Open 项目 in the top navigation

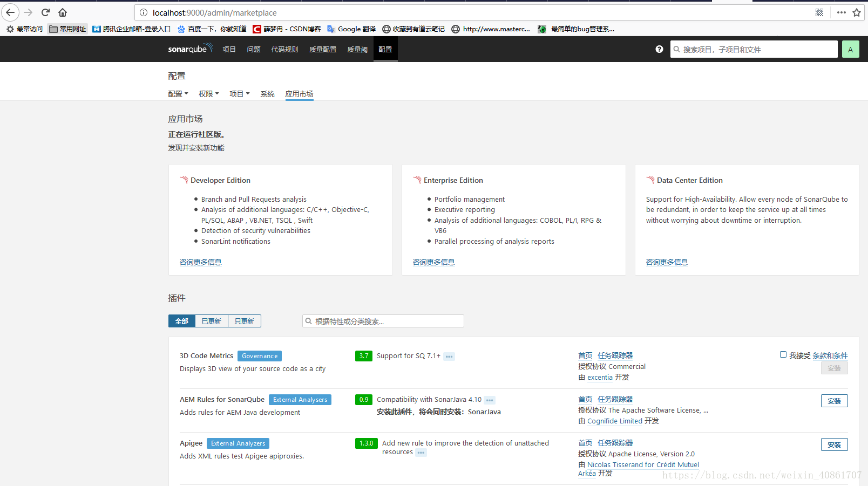(x=229, y=49)
